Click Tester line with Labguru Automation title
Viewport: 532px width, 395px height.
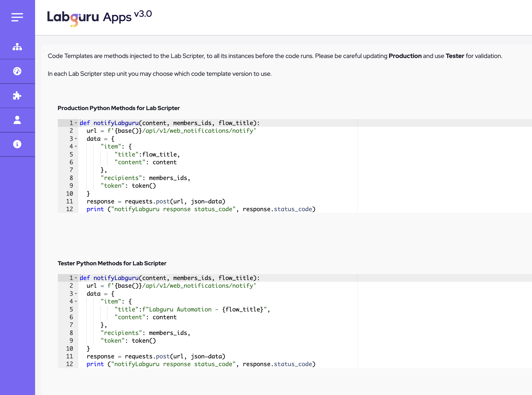click(x=192, y=309)
